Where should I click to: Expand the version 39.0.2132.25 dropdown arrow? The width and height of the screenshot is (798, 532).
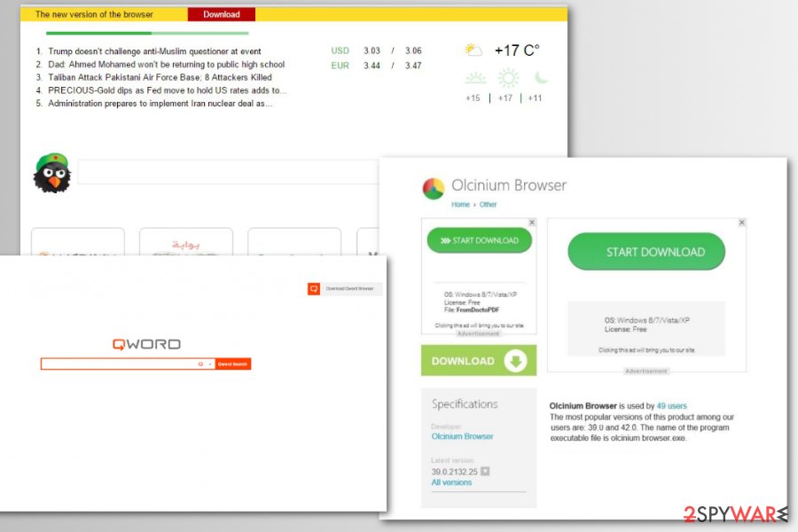coord(485,472)
